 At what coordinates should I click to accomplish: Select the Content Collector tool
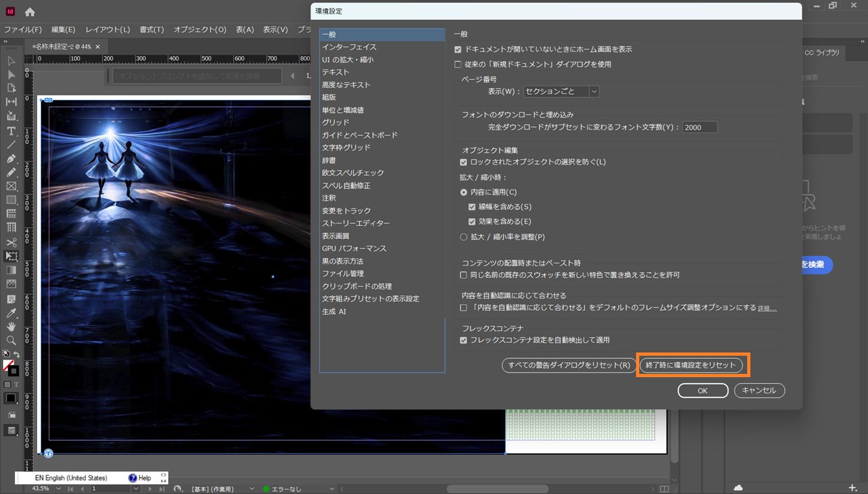[x=11, y=116]
